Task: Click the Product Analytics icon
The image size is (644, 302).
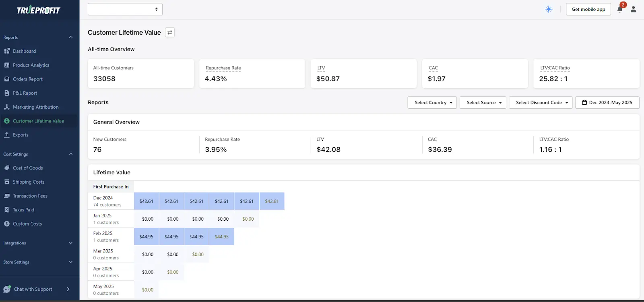Action: tap(7, 65)
